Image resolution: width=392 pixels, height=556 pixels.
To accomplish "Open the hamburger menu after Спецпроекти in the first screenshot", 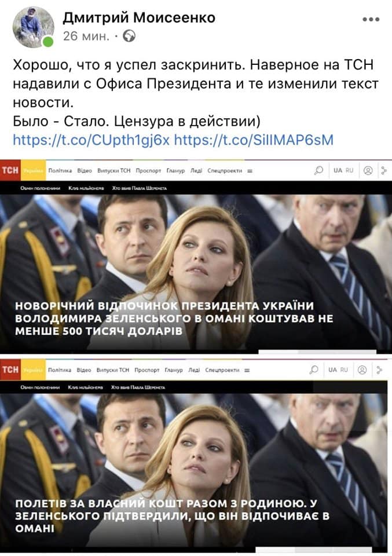I will (250, 171).
